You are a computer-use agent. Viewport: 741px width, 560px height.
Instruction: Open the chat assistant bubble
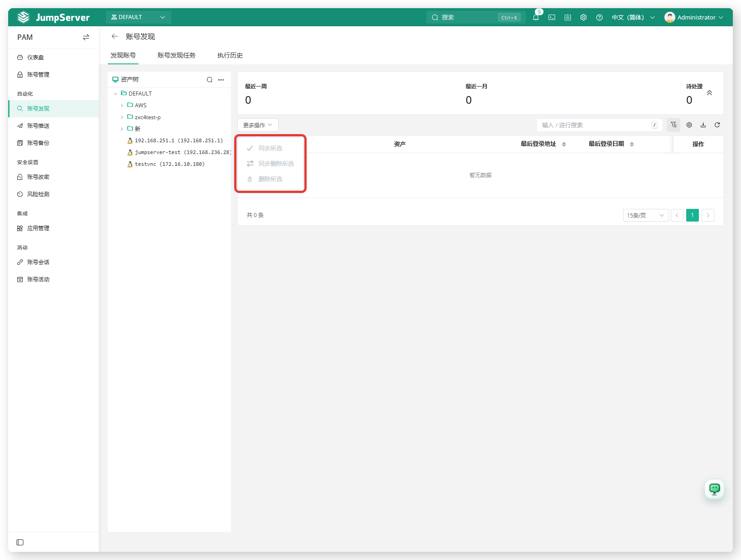(x=714, y=489)
